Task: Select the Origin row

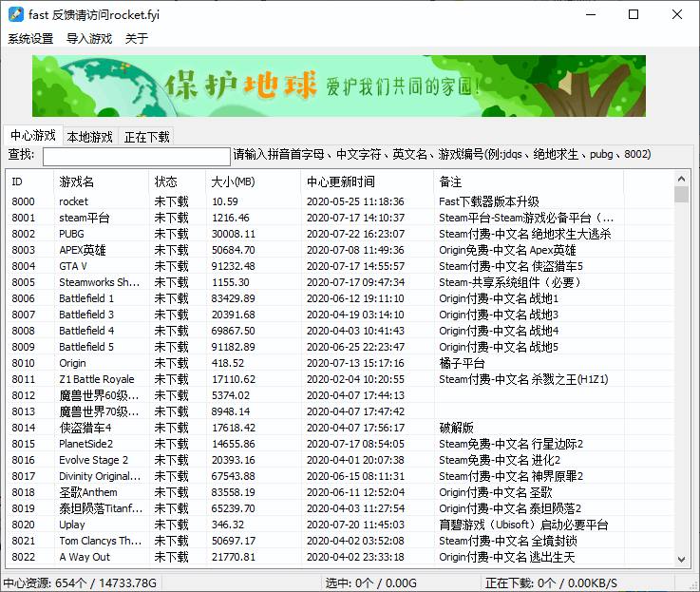Action: click(x=339, y=363)
